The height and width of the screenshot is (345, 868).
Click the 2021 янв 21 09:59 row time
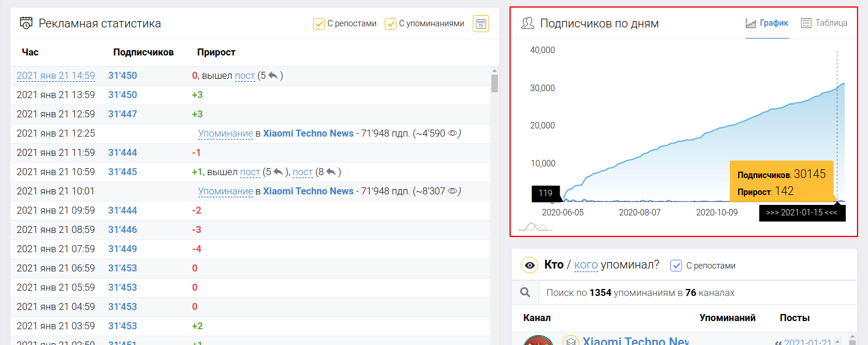point(56,210)
